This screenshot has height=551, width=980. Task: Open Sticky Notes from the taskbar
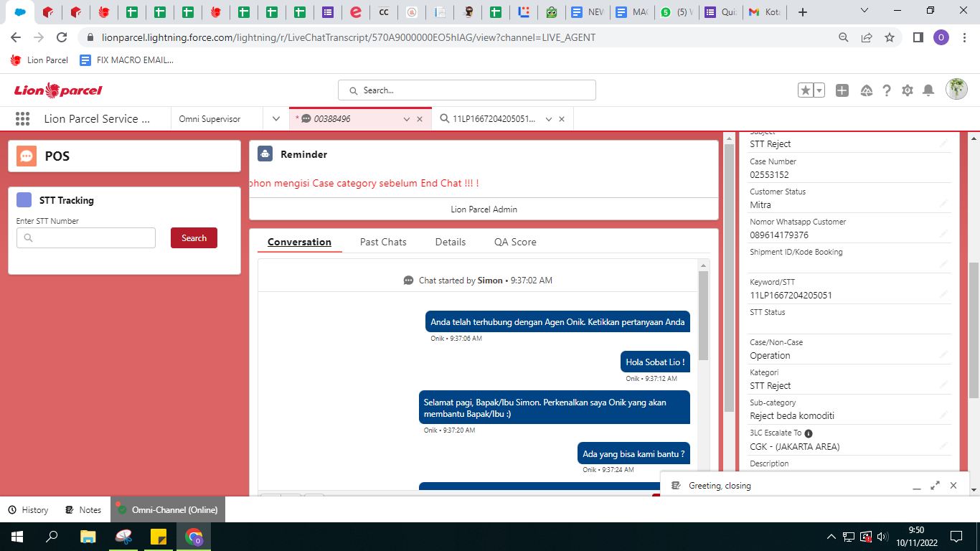click(x=159, y=537)
